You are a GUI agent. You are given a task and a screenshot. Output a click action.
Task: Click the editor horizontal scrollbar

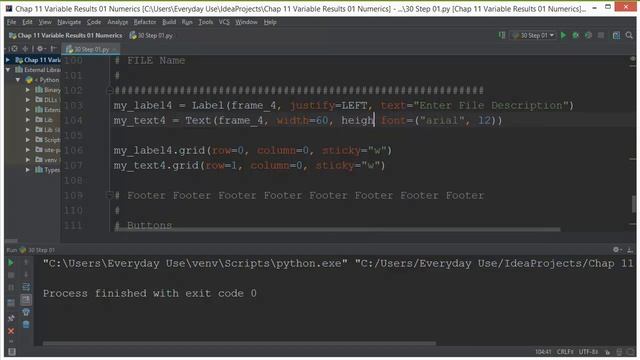coord(337,230)
